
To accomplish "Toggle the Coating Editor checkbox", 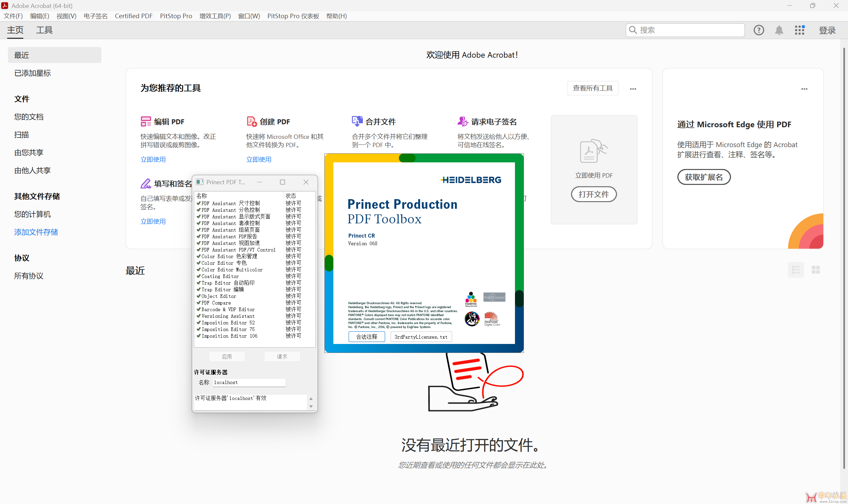I will (x=199, y=276).
